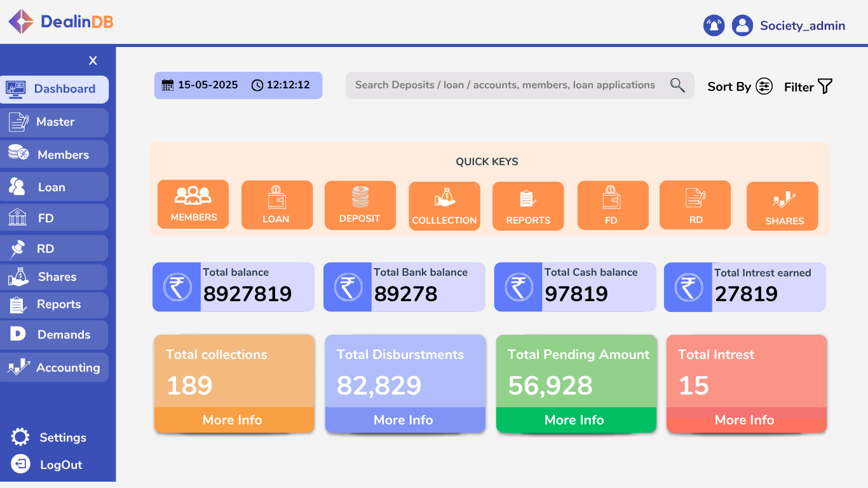This screenshot has height=488, width=868.
Task: Click inside the search deposits field
Action: pos(508,85)
